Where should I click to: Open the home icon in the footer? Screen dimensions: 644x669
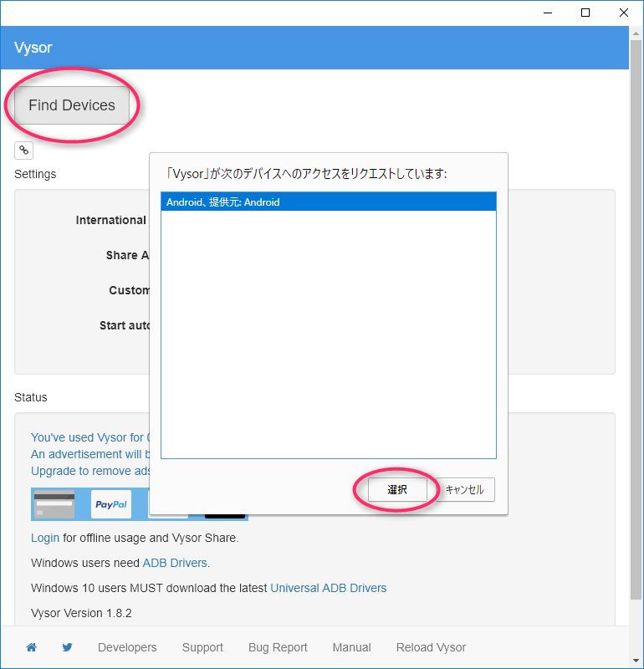pyautogui.click(x=31, y=647)
